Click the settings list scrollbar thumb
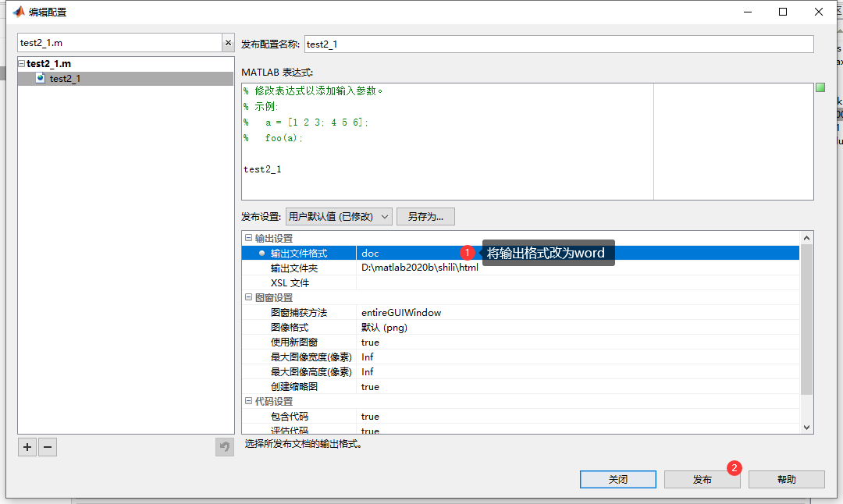The height and width of the screenshot is (504, 843). tap(806, 319)
